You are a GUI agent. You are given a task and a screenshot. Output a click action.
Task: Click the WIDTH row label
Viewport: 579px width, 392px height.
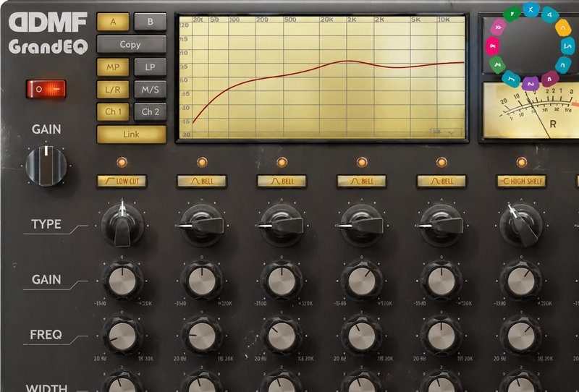coord(46,388)
